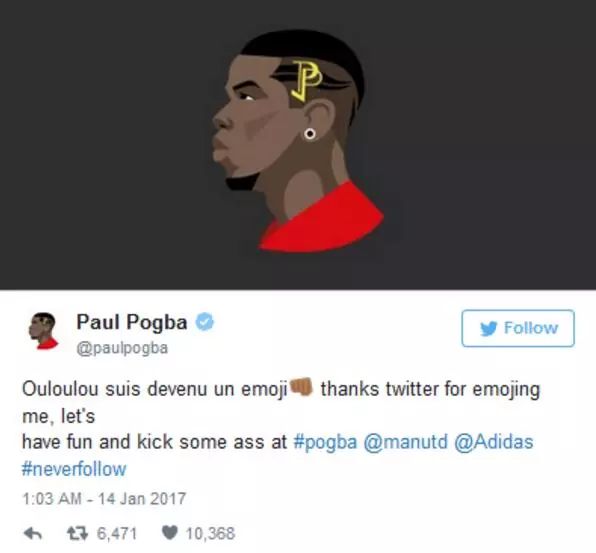
Task: Open the #neverfollow hashtag
Action: pos(74,469)
